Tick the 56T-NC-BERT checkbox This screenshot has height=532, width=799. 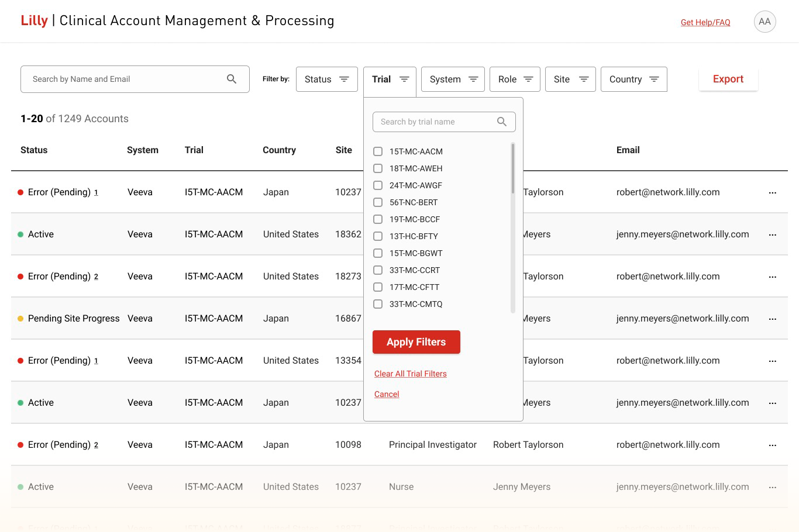[x=378, y=202]
